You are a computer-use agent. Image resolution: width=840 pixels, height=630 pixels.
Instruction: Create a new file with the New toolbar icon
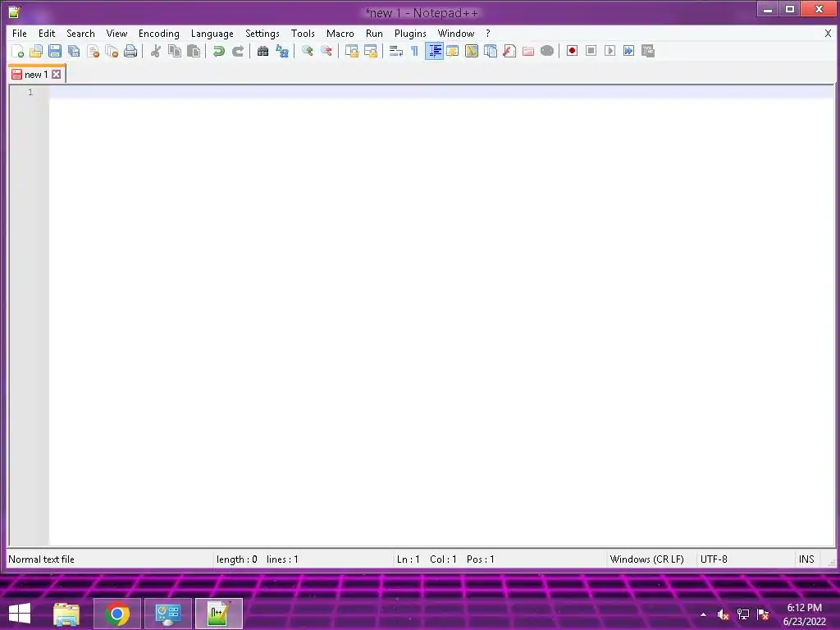point(18,51)
